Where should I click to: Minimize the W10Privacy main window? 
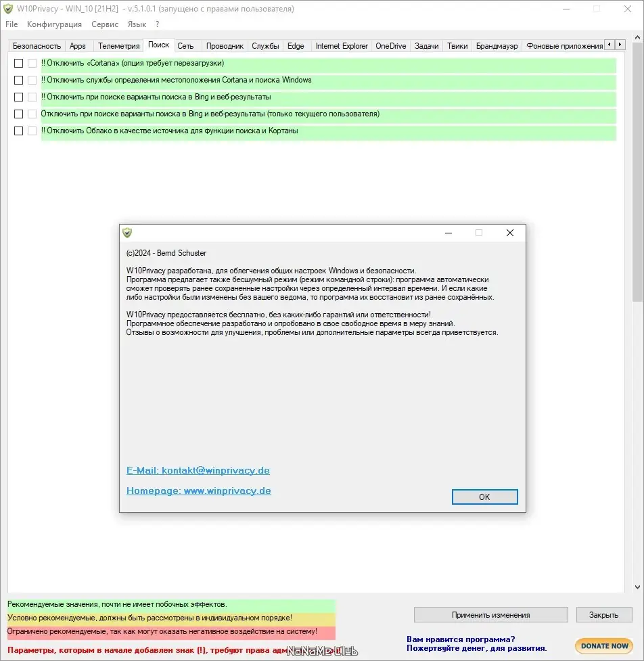[566, 9]
